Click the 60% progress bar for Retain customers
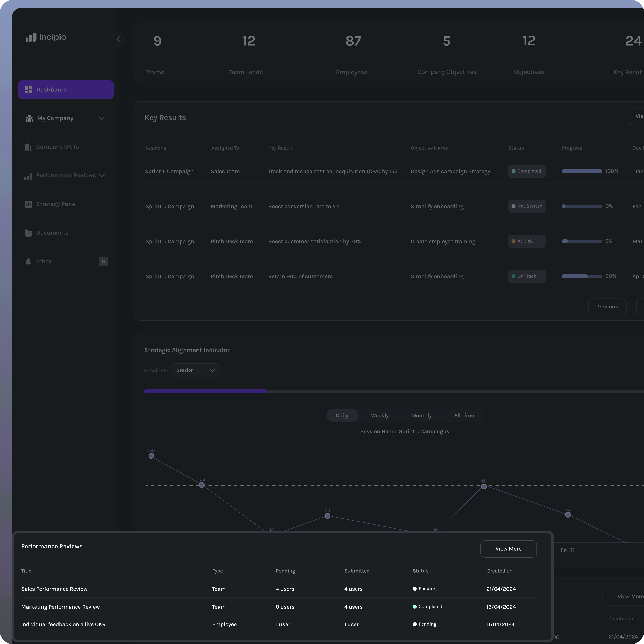Image resolution: width=644 pixels, height=644 pixels. 582,276
